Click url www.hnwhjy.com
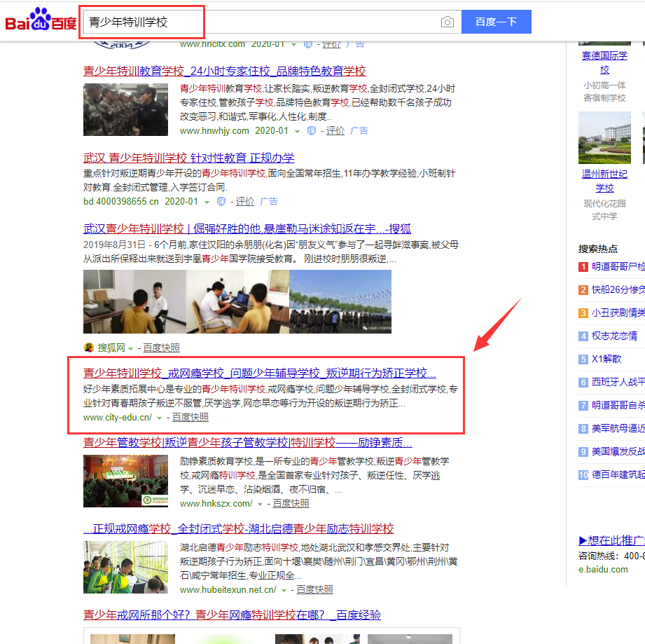The image size is (645, 644). click(214, 131)
